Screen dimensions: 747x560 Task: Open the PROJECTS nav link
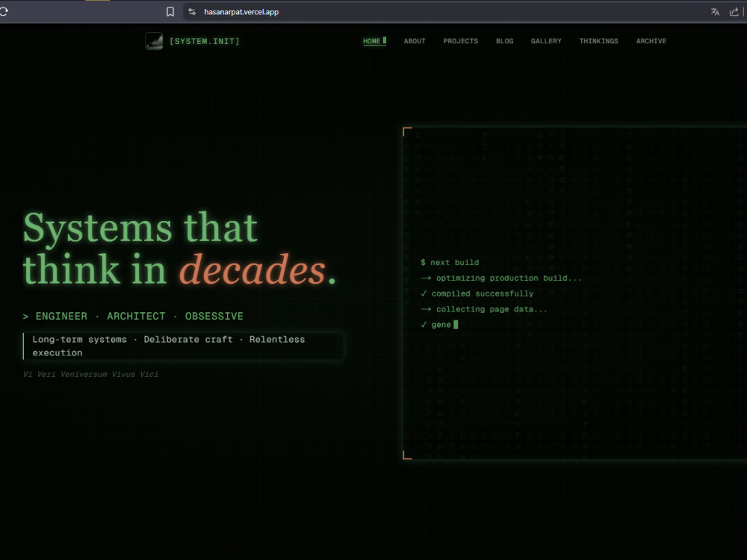tap(461, 41)
